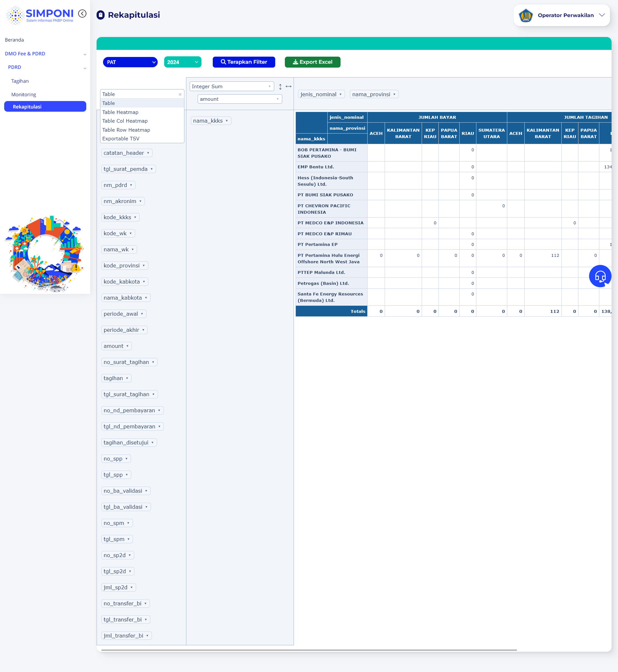618x672 pixels.
Task: Open tgl_surat_tagihan attribute filter
Action: (x=154, y=395)
